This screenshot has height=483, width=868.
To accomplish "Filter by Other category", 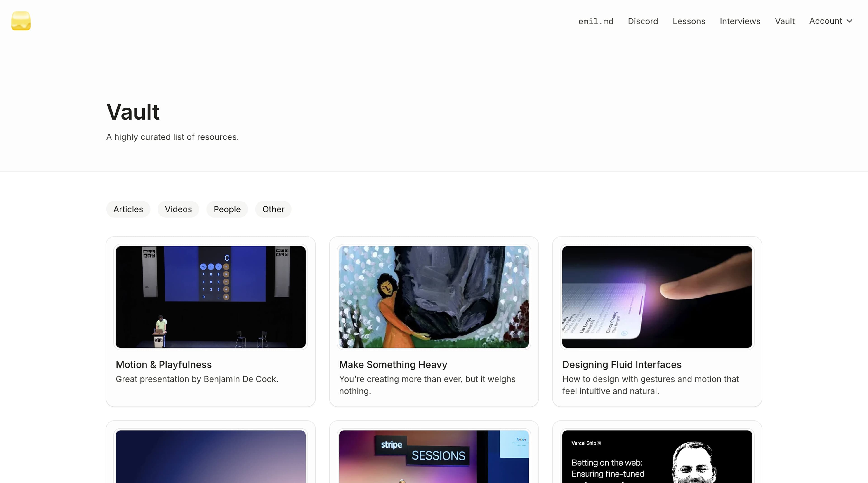I will tap(273, 209).
